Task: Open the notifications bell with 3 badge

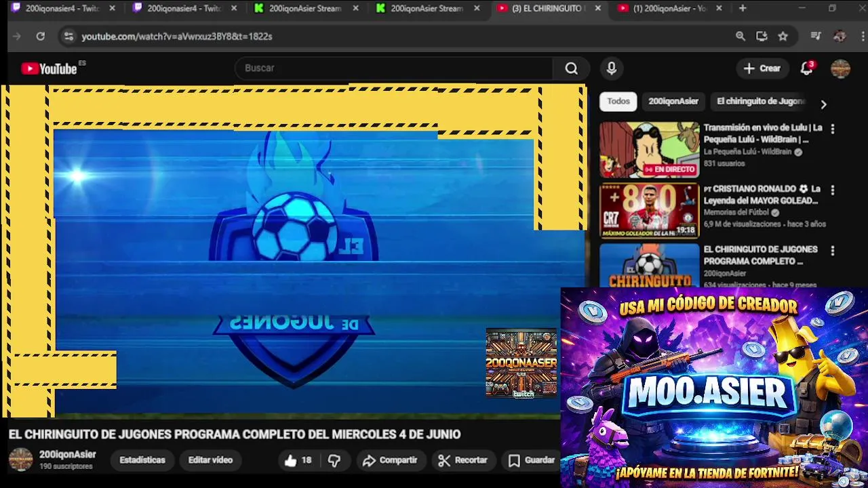Action: tap(807, 68)
